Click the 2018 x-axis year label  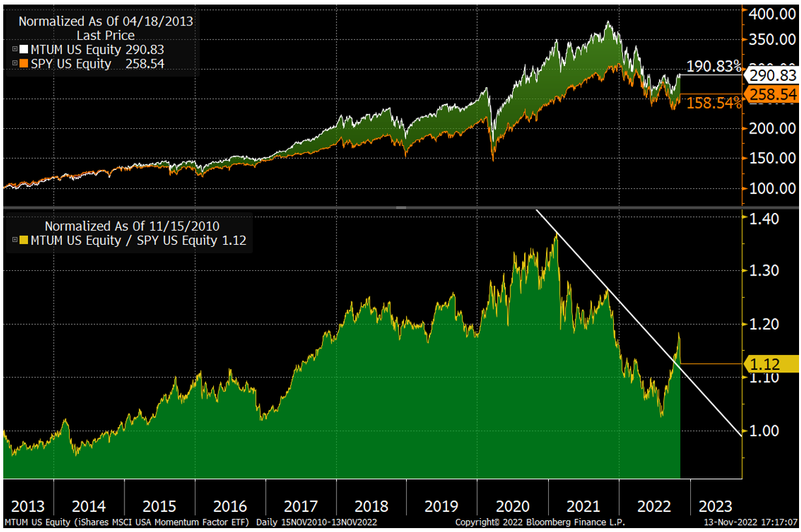tap(371, 506)
